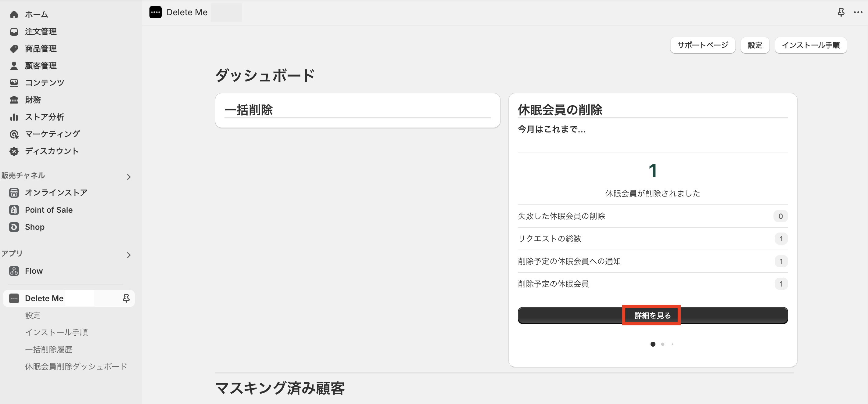This screenshot has height=404, width=868.
Task: Click the 顧客管理 person icon
Action: click(x=14, y=66)
